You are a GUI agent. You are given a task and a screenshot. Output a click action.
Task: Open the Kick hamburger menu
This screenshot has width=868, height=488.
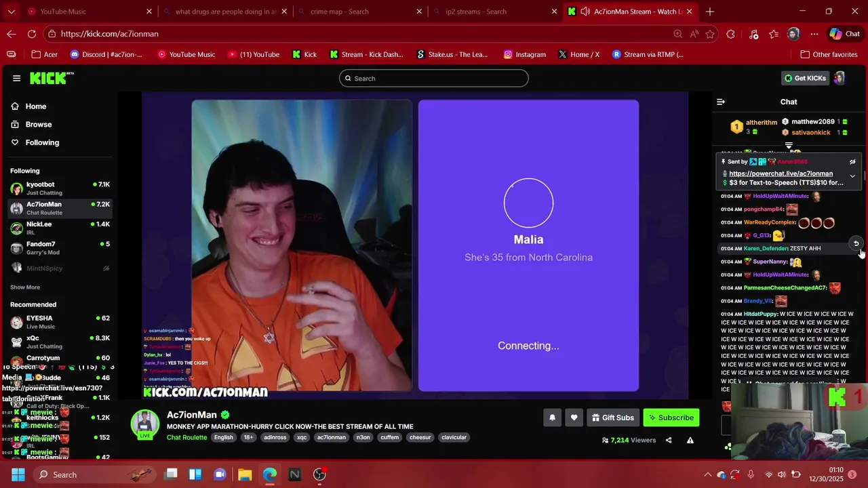(16, 78)
